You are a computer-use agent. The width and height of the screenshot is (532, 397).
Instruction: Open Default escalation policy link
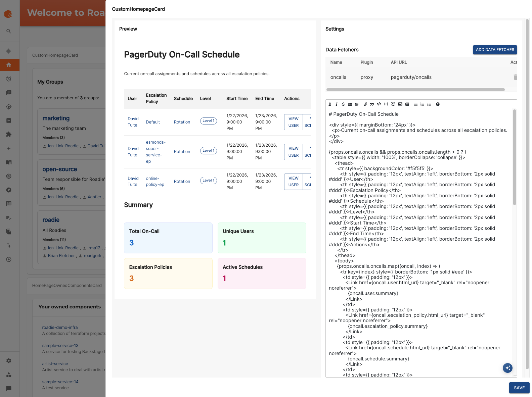click(x=153, y=122)
